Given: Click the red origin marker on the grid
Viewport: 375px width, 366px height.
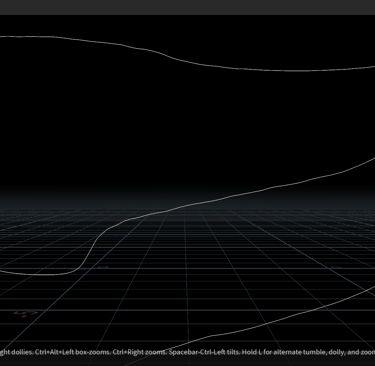Looking at the screenshot, I should [x=25, y=314].
